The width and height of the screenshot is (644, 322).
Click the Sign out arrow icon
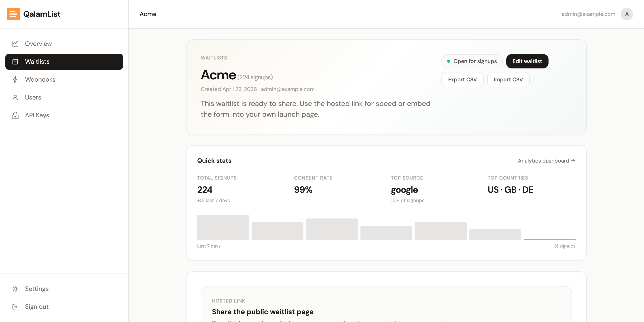15,307
